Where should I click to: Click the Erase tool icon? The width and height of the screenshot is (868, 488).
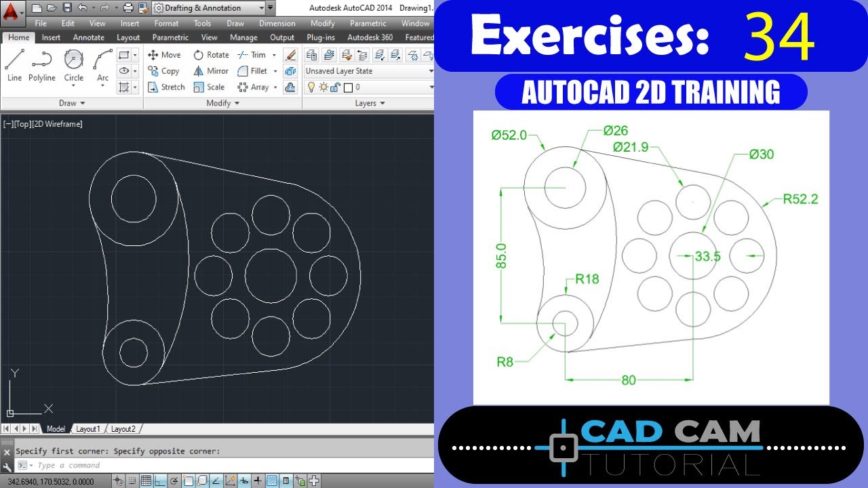click(x=290, y=55)
